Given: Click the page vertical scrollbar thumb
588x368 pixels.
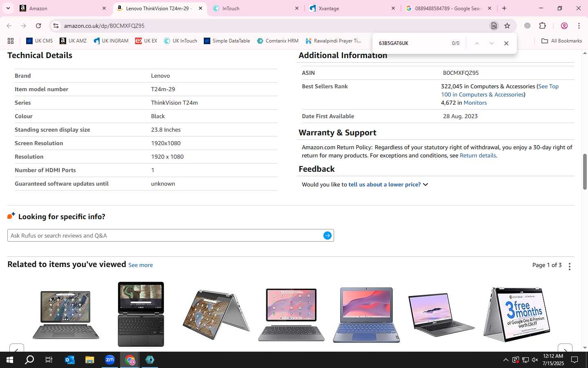Looking at the screenshot, I should click(585, 172).
